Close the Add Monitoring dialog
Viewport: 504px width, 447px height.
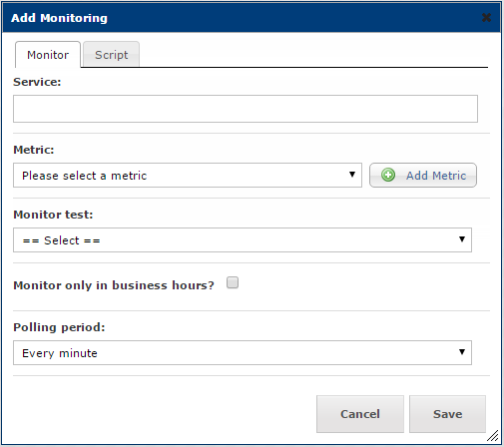coord(486,18)
